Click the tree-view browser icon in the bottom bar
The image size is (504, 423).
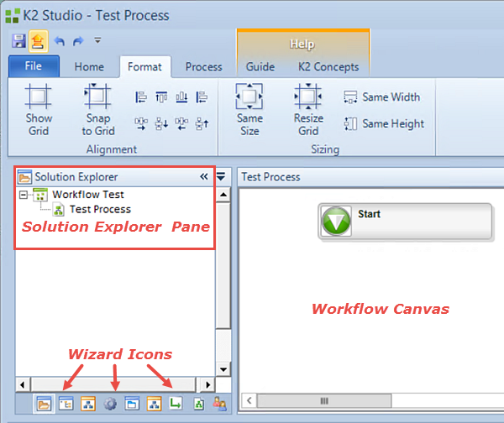66,404
